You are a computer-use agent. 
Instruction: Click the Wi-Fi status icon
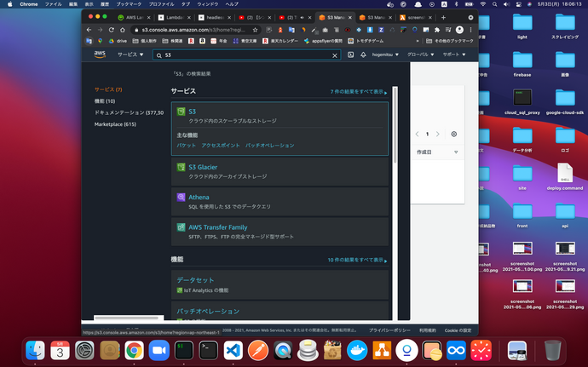click(483, 4)
